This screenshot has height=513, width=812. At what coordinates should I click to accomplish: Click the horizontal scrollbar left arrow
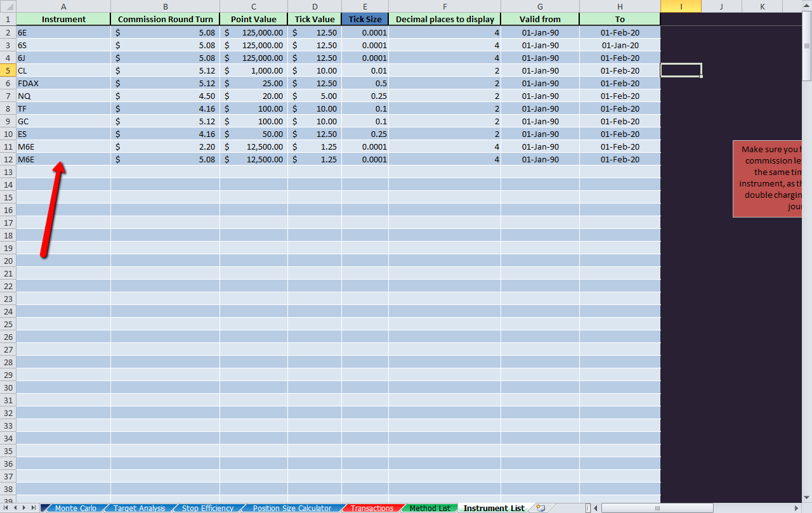(596, 508)
